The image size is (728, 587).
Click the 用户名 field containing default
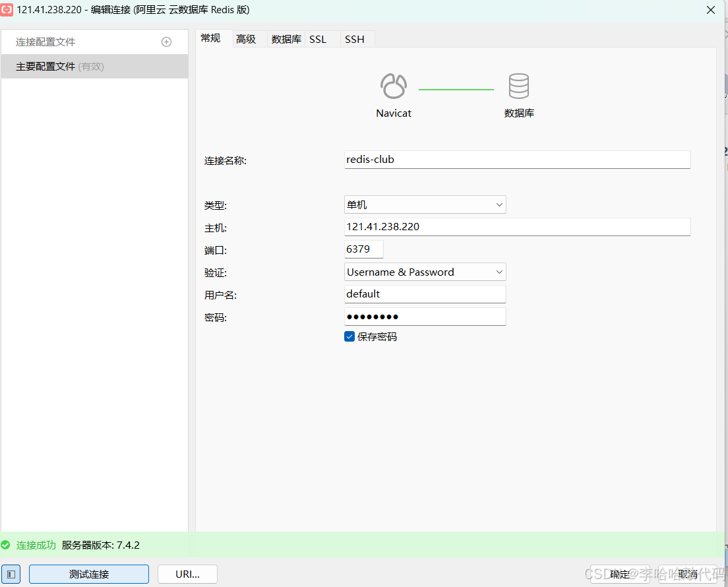point(425,294)
